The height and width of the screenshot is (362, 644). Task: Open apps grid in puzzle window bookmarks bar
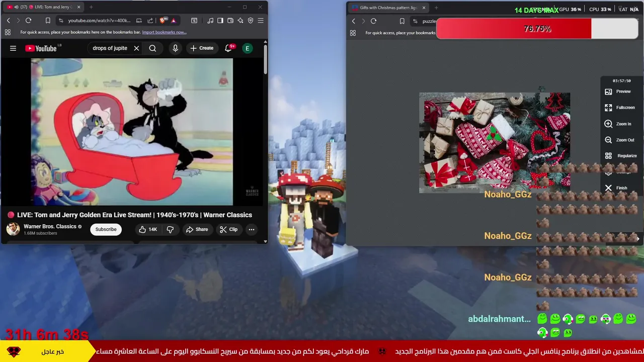(353, 33)
